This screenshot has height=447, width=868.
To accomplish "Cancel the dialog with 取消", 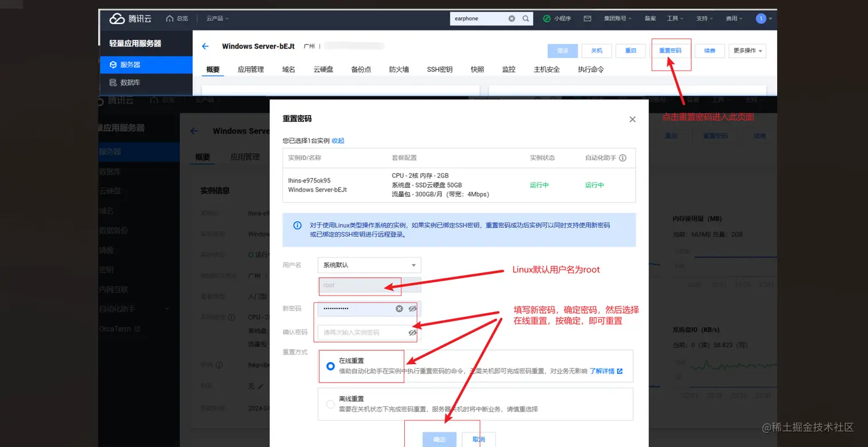I will click(479, 440).
